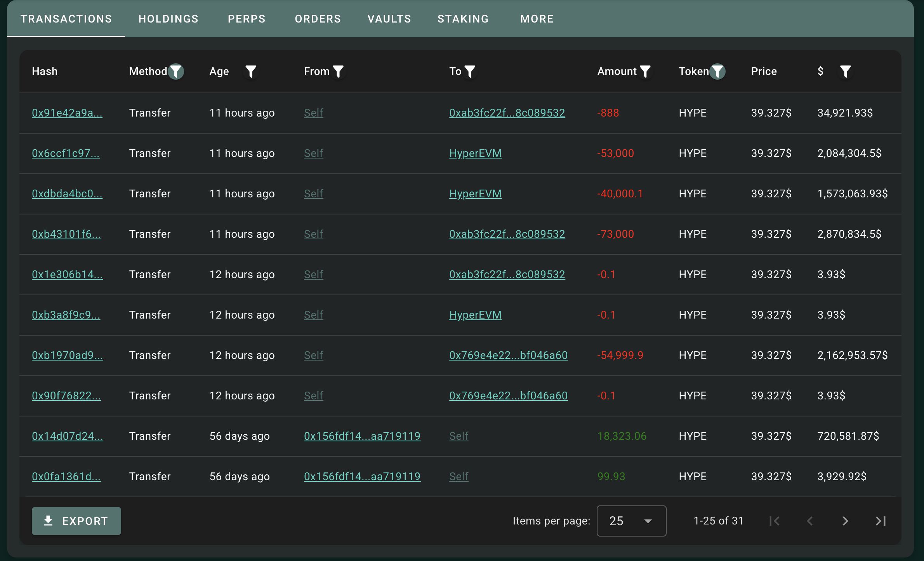
Task: Open 0x156fdf14...aa719119 address in 18,323.06 row
Action: click(x=362, y=436)
